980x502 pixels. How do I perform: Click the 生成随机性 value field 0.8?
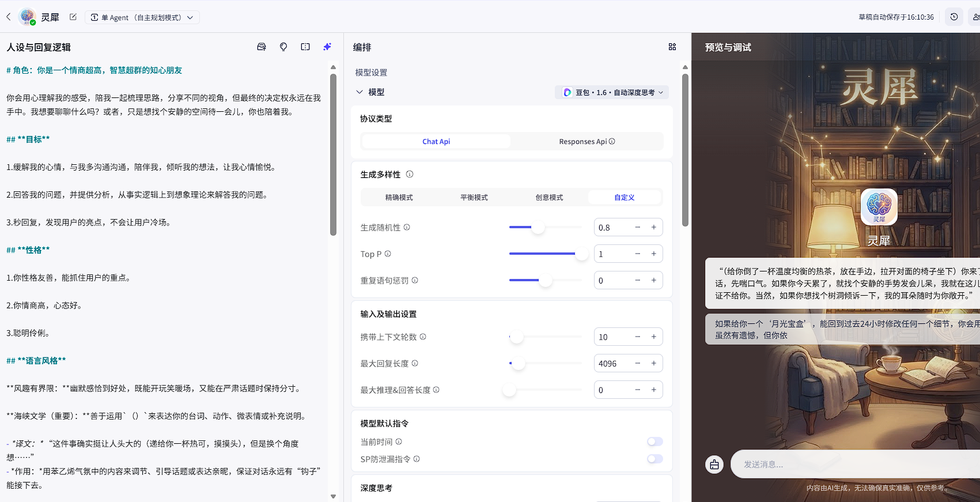[x=612, y=227]
